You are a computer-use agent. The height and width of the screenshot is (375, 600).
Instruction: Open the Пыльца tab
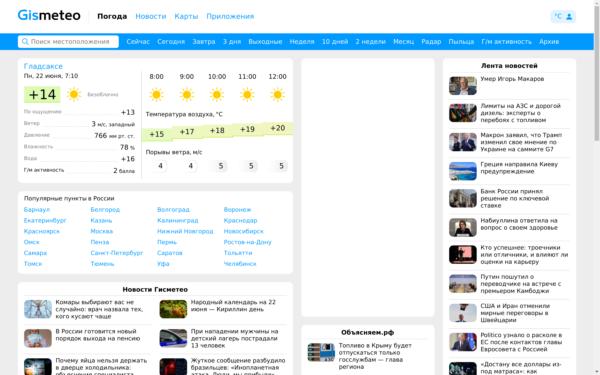(461, 41)
